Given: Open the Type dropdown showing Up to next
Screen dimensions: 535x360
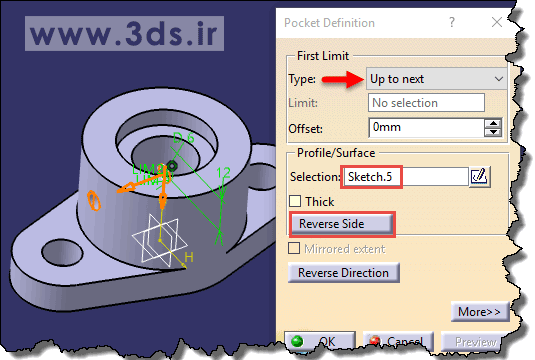Looking at the screenshot, I should tap(436, 79).
